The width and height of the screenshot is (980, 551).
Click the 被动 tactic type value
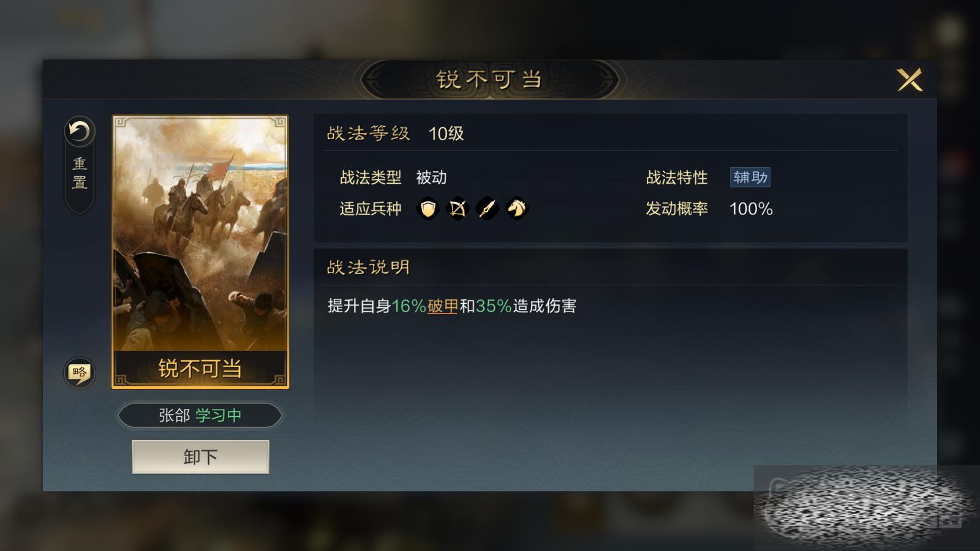(x=431, y=178)
